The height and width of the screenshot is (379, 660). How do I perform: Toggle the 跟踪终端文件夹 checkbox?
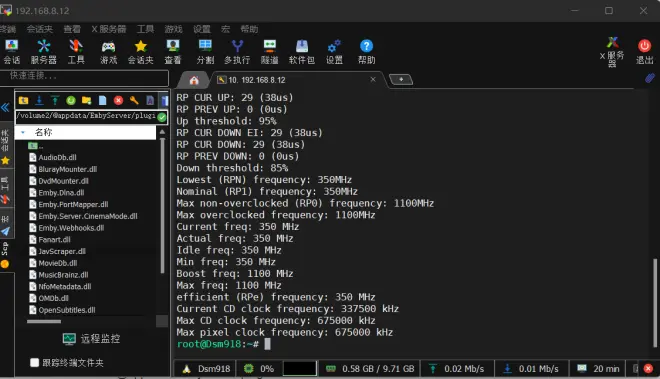tap(35, 363)
